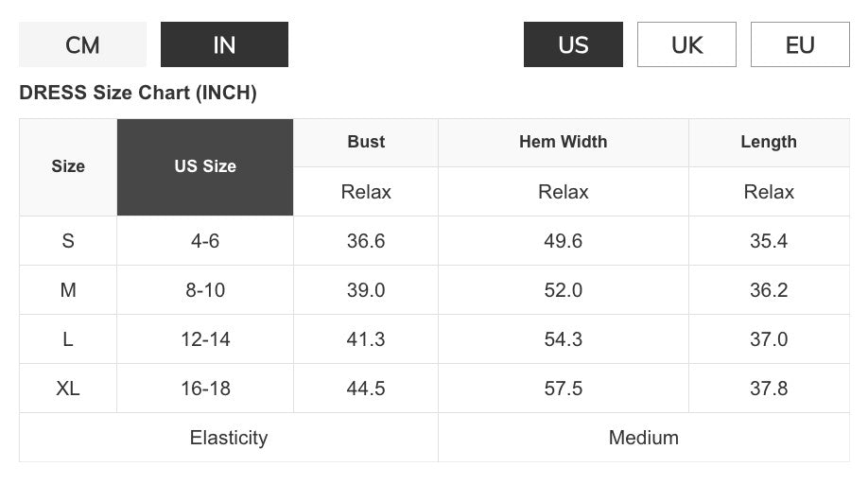Choose the US sizing region
868x484 pixels.
pyautogui.click(x=573, y=44)
